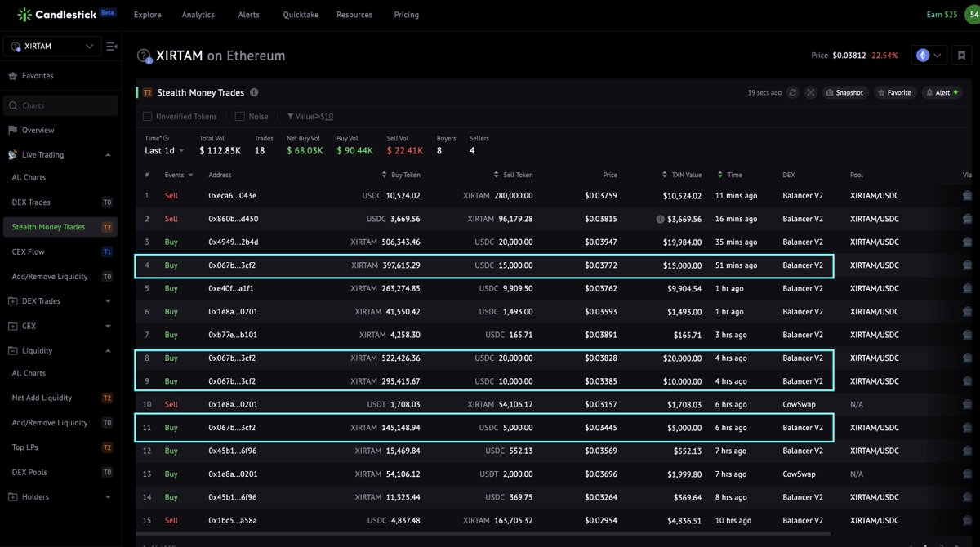980x547 pixels.
Task: Click the CEX plus-box icon in sidebar
Action: (x=12, y=326)
